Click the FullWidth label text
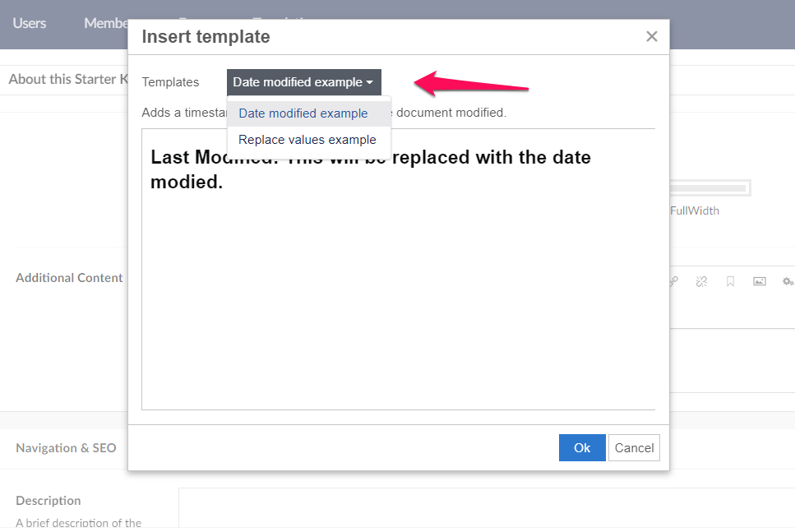Screen dimensions: 795x532 (695, 211)
